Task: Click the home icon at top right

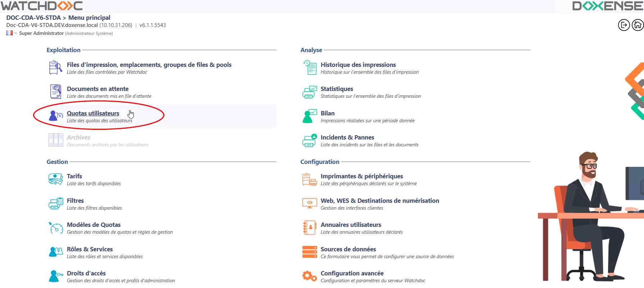Action: (x=638, y=25)
